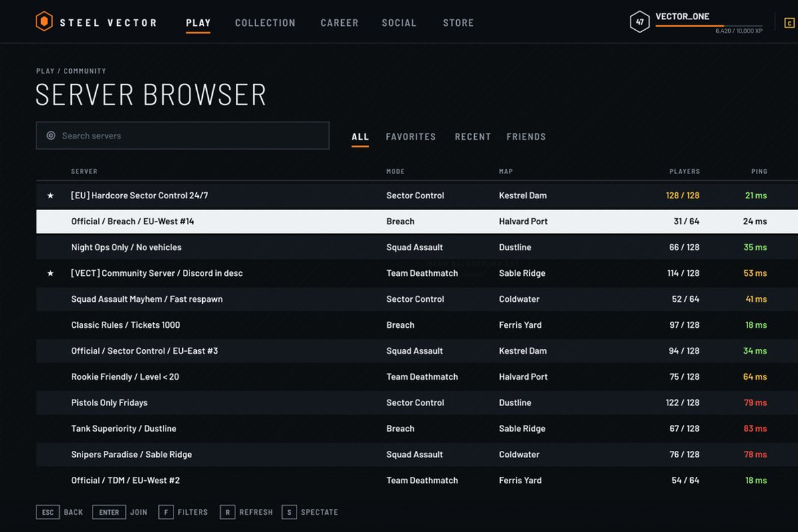Screen dimensions: 798x532
Task: Click '122 / 128' players in Pistols Only row
Action: click(683, 403)
